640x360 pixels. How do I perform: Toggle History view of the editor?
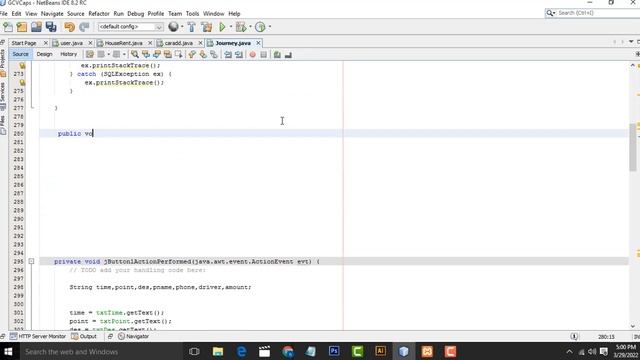click(x=69, y=54)
